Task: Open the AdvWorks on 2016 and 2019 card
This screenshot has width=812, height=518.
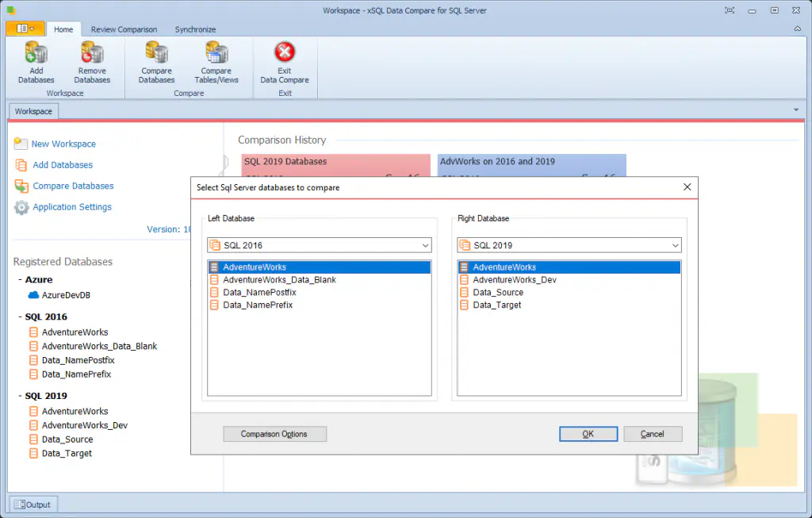Action: point(532,165)
